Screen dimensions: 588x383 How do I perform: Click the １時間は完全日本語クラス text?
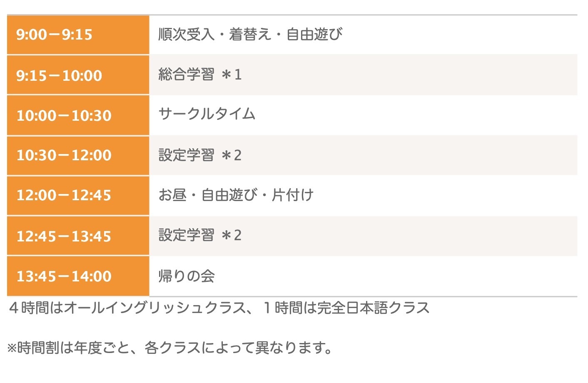pos(346,308)
